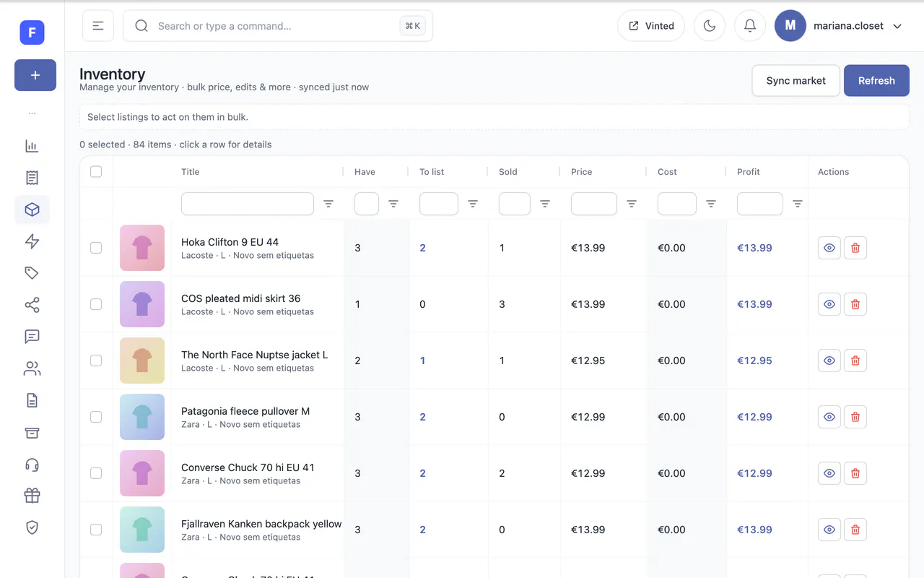The image size is (924, 578).
Task: Open the Price column filter menu
Action: click(632, 204)
